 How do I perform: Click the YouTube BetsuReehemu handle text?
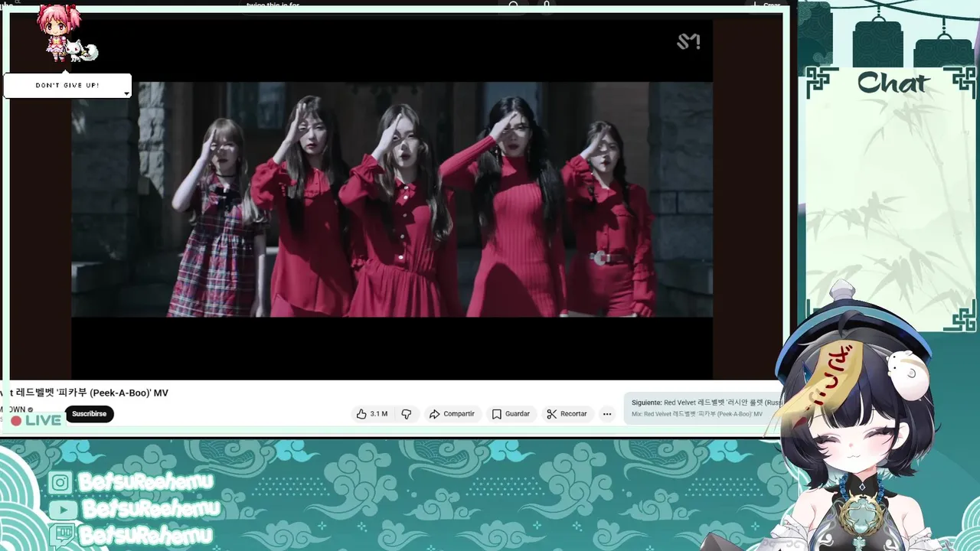point(151,508)
